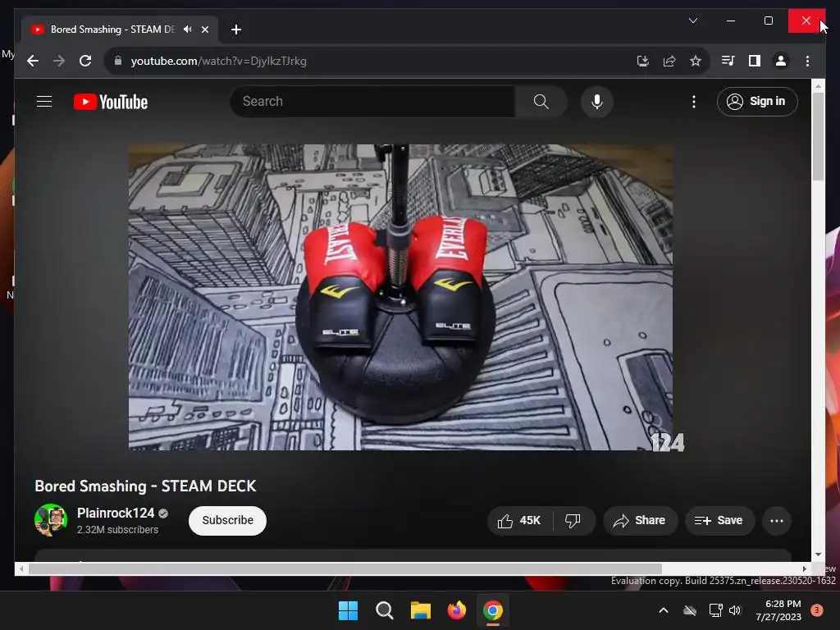Open Windows taskbar search
Viewport: 840px width, 630px height.
(384, 610)
